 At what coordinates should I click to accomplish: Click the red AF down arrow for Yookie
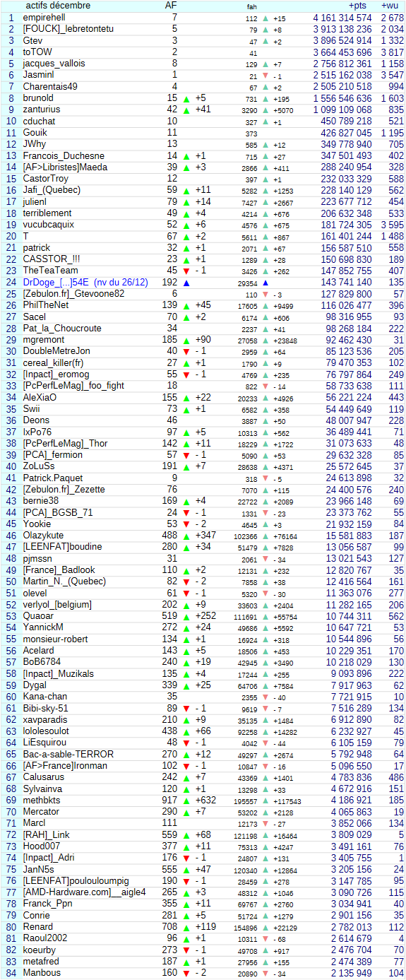[186, 525]
